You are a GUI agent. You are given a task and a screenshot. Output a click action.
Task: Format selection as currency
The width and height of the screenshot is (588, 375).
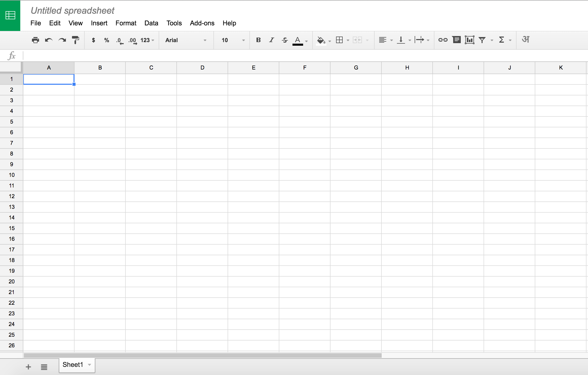coord(93,40)
